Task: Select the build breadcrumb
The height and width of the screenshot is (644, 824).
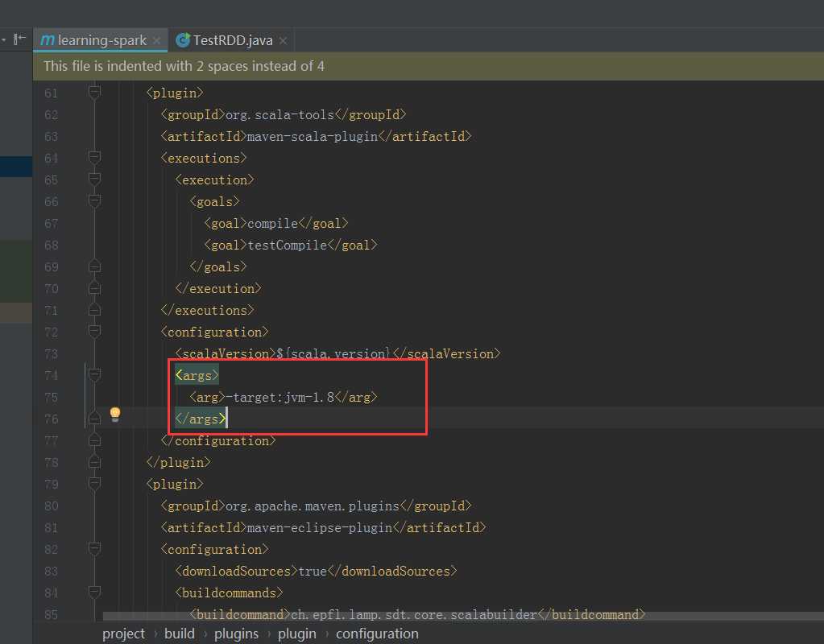Action: pyautogui.click(x=179, y=634)
